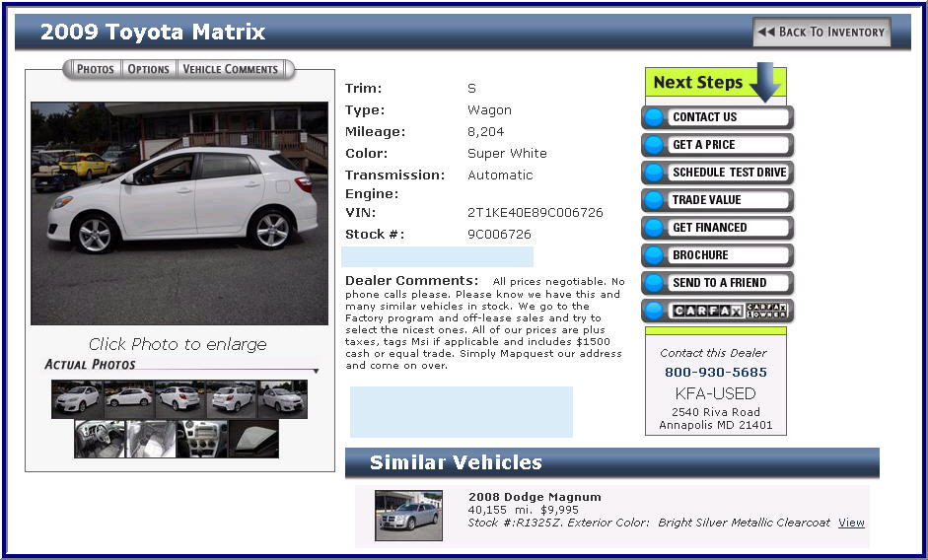Click blue circle icon beside Brochure
Image resolution: width=928 pixels, height=560 pixels.
[654, 255]
